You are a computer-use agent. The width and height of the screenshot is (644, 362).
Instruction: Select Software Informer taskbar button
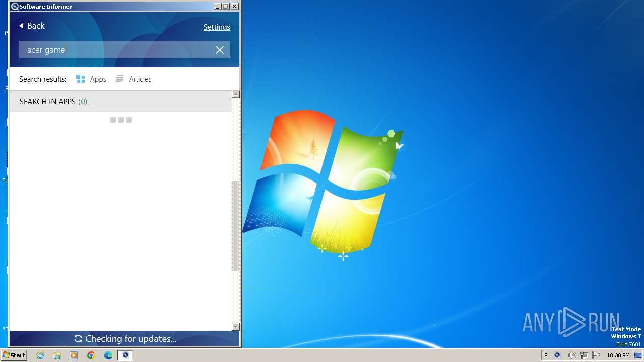(125, 355)
